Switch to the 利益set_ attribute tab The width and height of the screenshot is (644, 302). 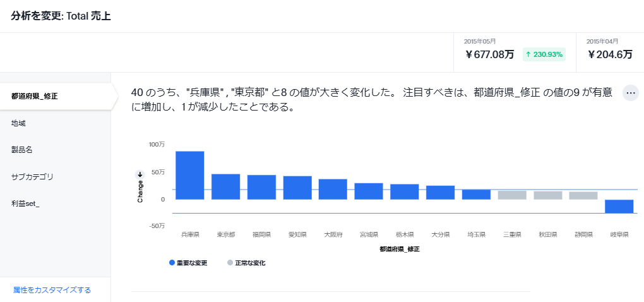[x=25, y=203]
